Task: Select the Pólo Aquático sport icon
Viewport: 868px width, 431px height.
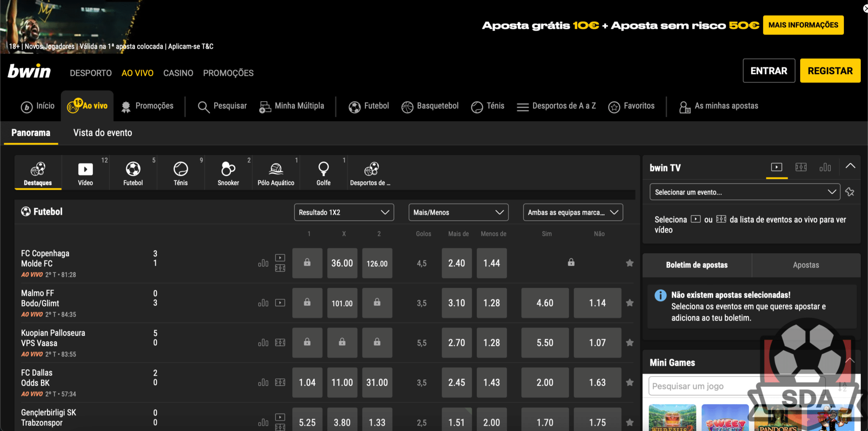Action: click(x=276, y=174)
